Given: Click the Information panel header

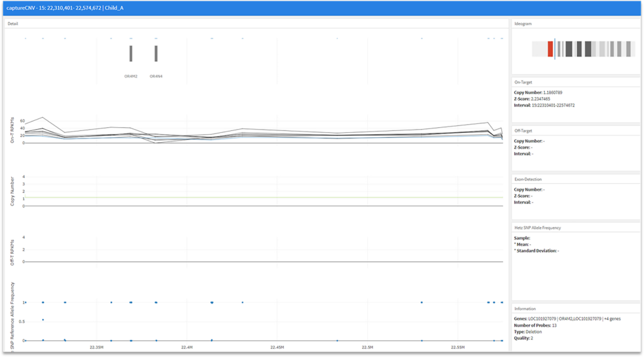Looking at the screenshot, I should [x=526, y=309].
